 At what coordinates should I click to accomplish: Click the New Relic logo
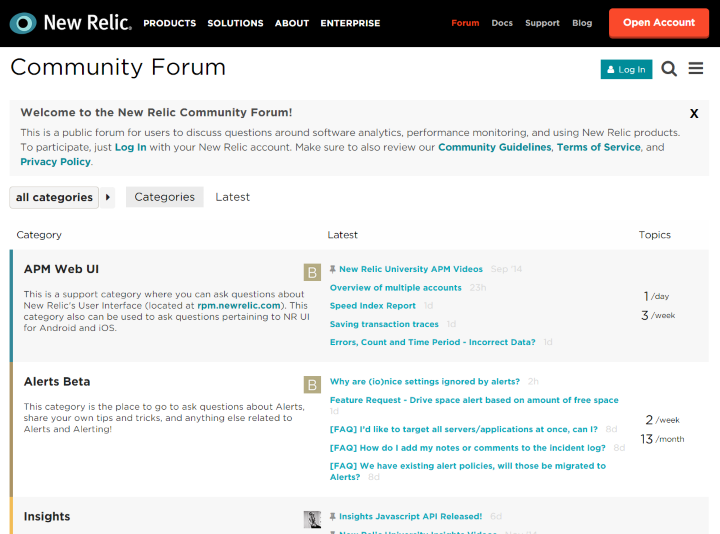(x=71, y=22)
